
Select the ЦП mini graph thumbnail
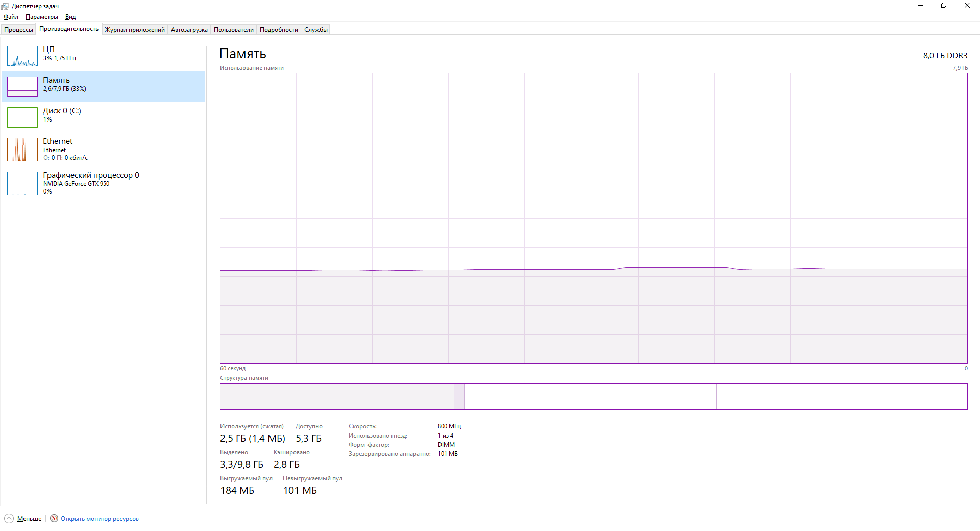tap(22, 56)
